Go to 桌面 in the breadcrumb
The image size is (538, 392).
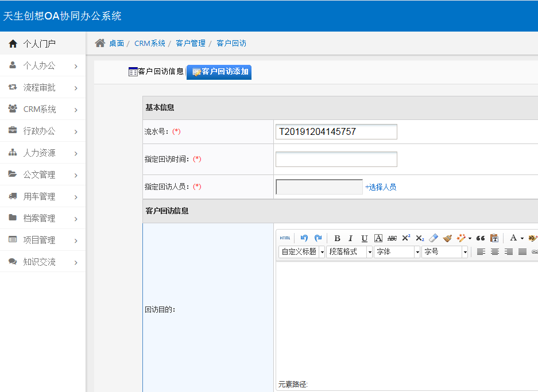pos(117,43)
